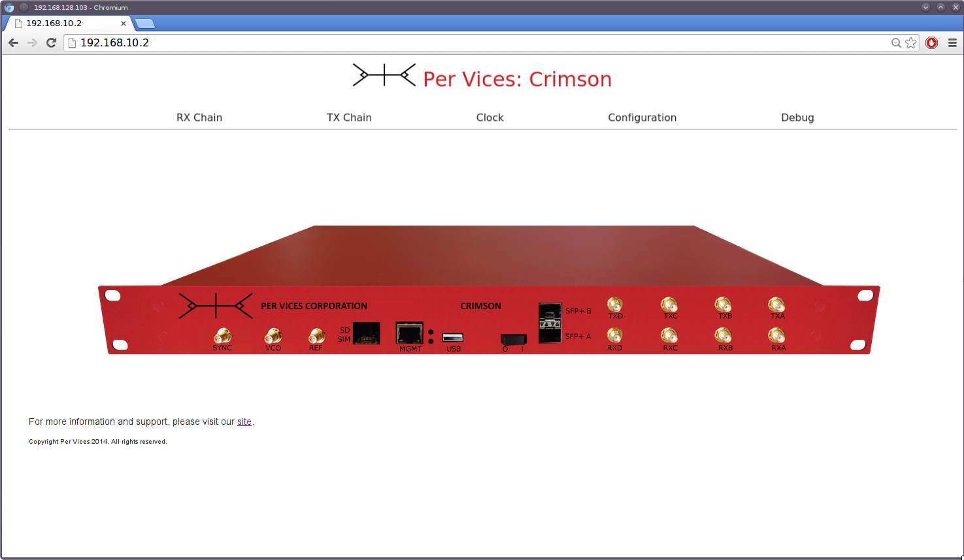Go to the Clock section

point(490,118)
